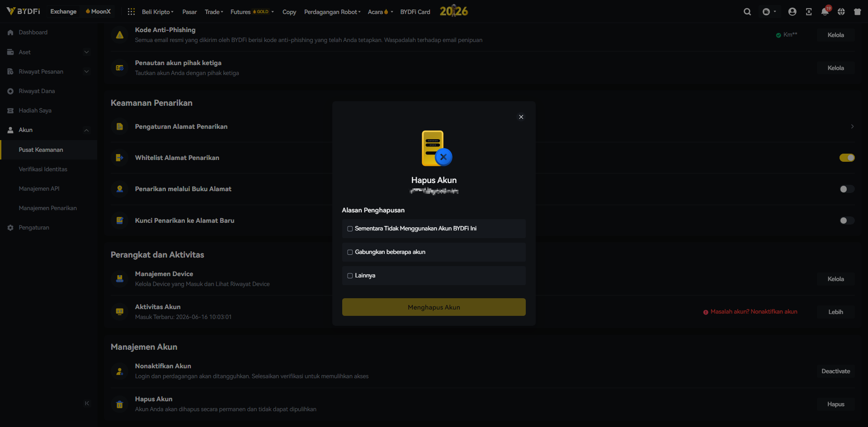Open the apps grid icon
This screenshot has height=427, width=868.
point(131,12)
